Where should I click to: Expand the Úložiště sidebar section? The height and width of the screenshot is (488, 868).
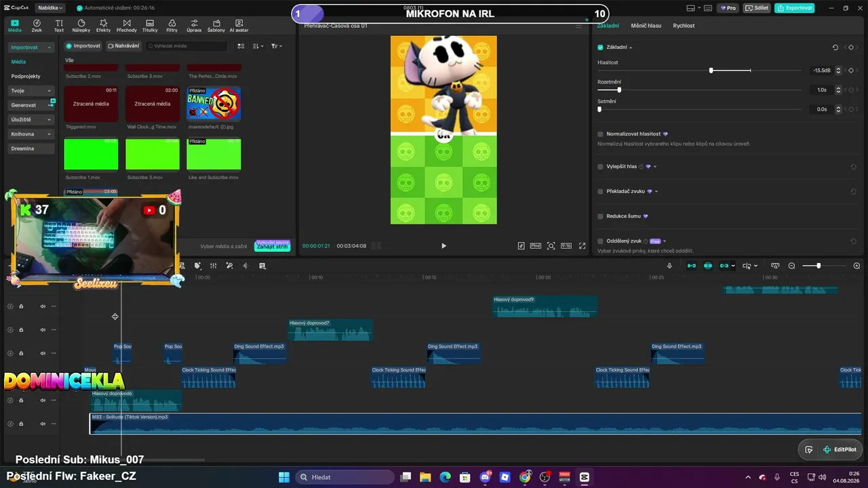[x=49, y=120]
